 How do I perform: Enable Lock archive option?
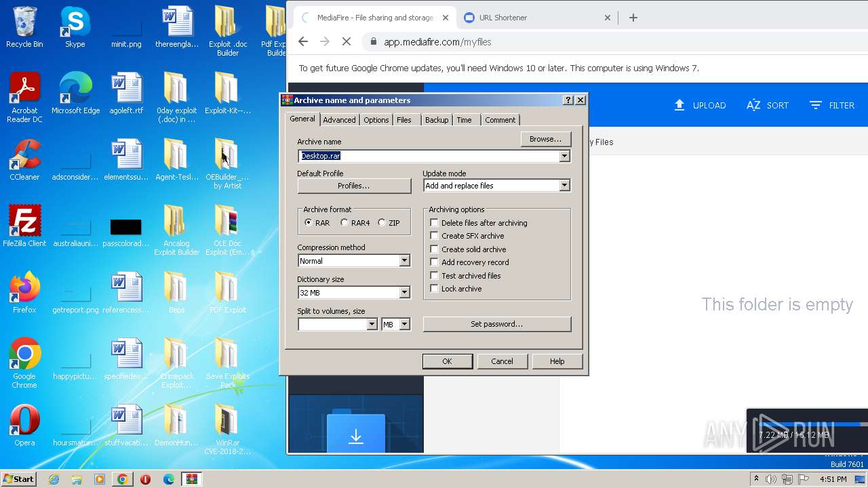[x=435, y=289]
